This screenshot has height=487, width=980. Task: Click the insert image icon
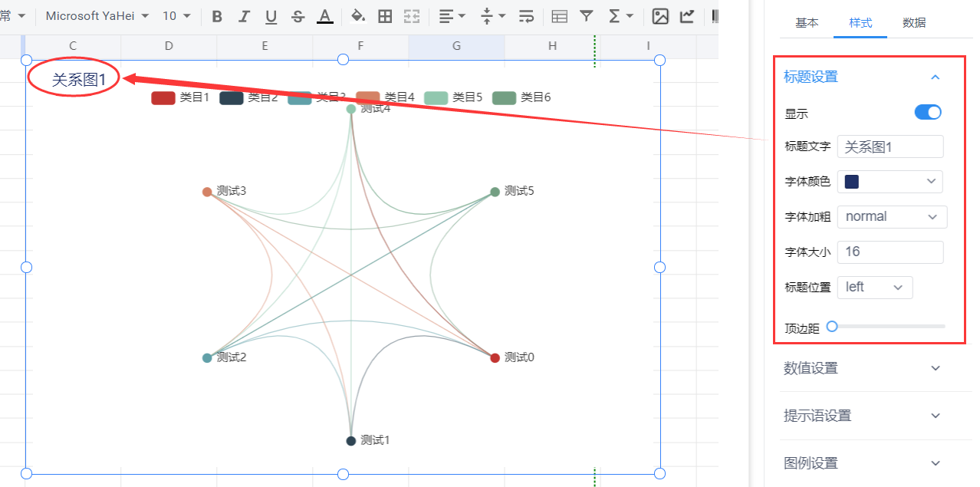(660, 16)
